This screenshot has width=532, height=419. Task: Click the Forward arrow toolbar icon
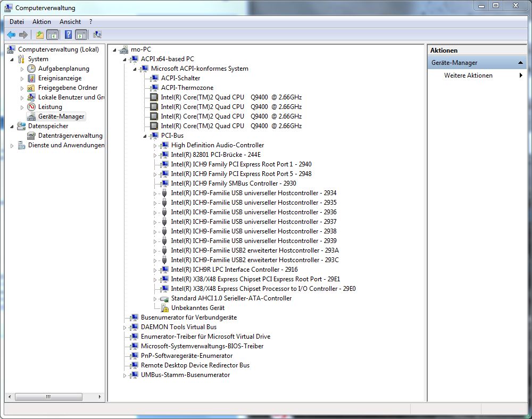point(23,35)
